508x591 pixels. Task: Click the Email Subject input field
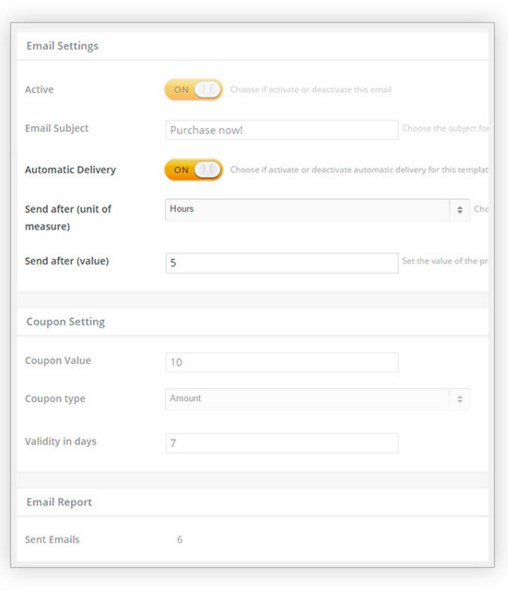[x=282, y=130]
